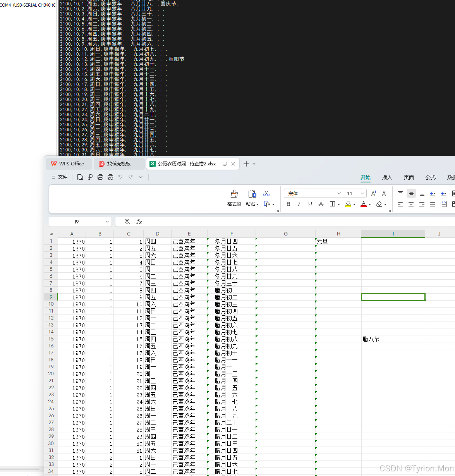455x476 pixels.
Task: Click the 粘贴 paste clipboard icon
Action: click(x=252, y=194)
